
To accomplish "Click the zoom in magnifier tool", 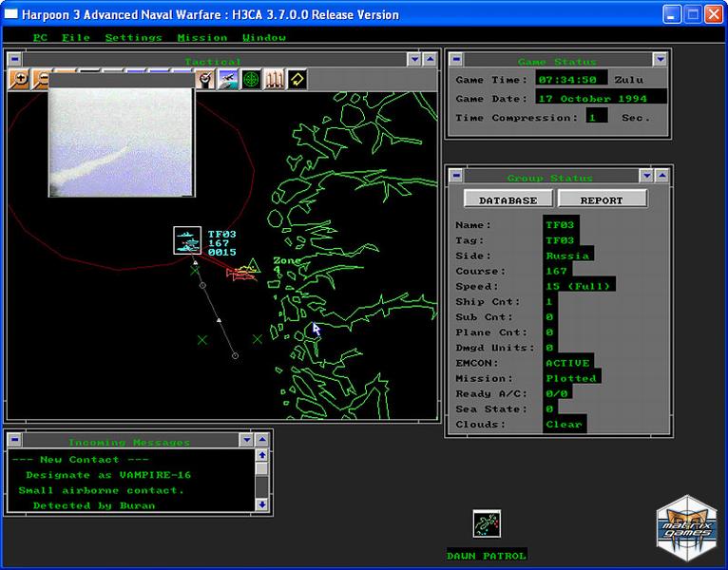I will tap(19, 81).
